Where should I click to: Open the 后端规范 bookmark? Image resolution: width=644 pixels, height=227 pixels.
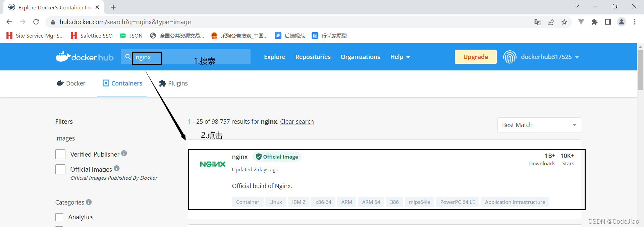click(x=290, y=36)
